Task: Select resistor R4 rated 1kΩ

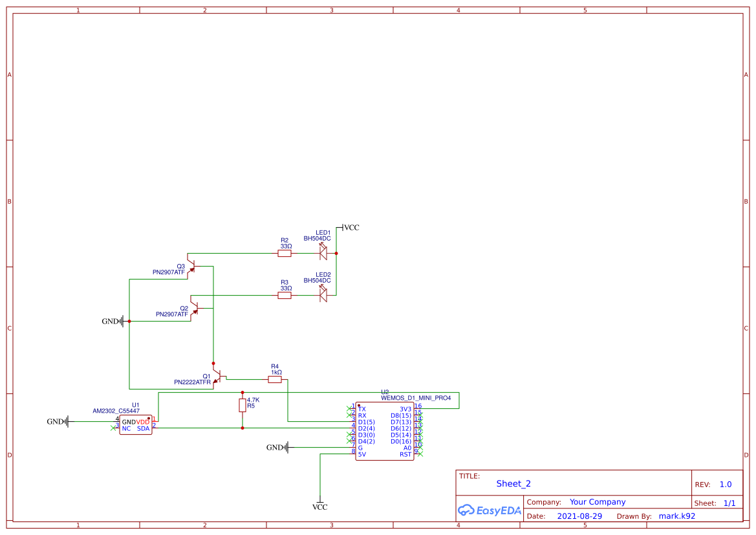Action: (x=275, y=378)
